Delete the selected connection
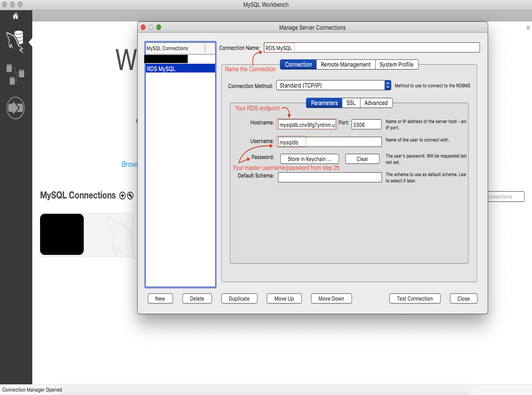532x395 pixels. pyautogui.click(x=197, y=299)
